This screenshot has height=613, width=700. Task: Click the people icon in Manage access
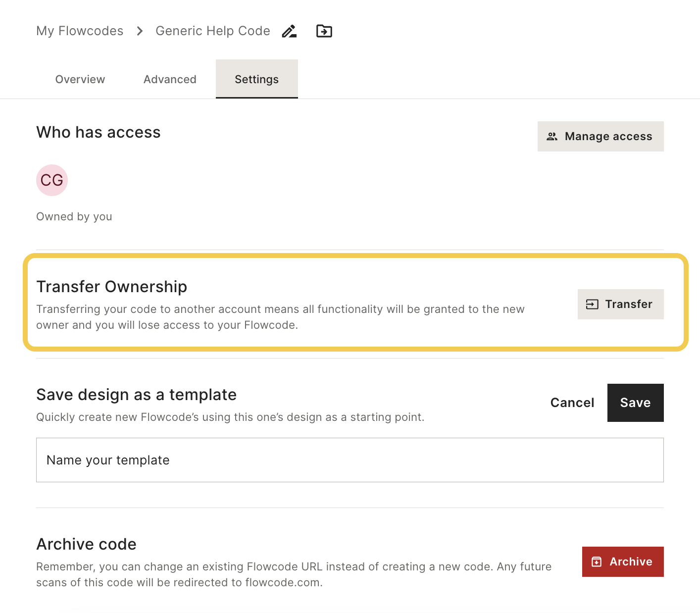pos(552,136)
